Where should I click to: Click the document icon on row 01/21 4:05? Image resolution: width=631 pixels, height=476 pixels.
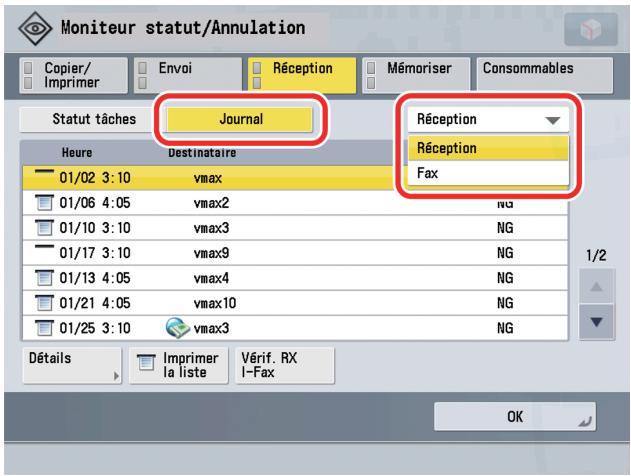[x=44, y=303]
